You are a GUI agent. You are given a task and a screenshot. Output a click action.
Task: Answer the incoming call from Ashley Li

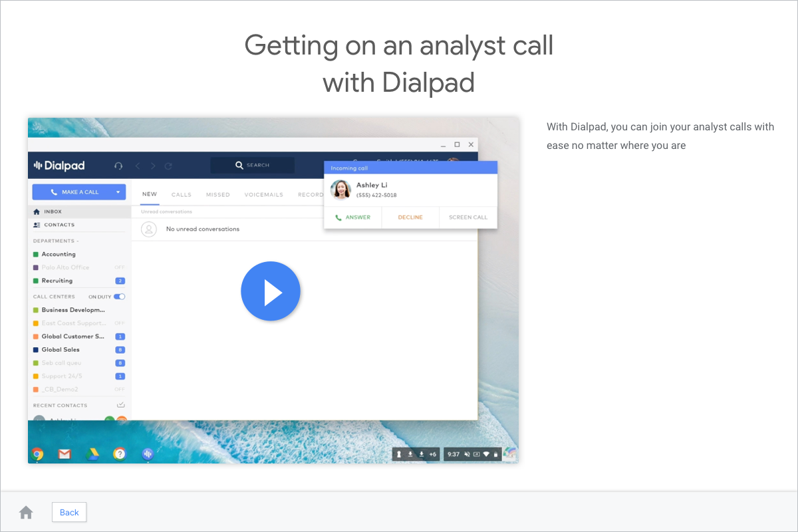[x=352, y=217]
